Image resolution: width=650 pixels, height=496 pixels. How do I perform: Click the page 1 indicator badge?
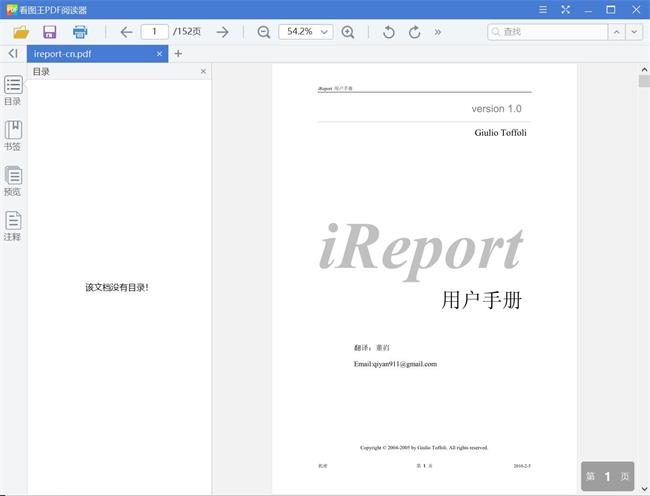click(x=607, y=477)
